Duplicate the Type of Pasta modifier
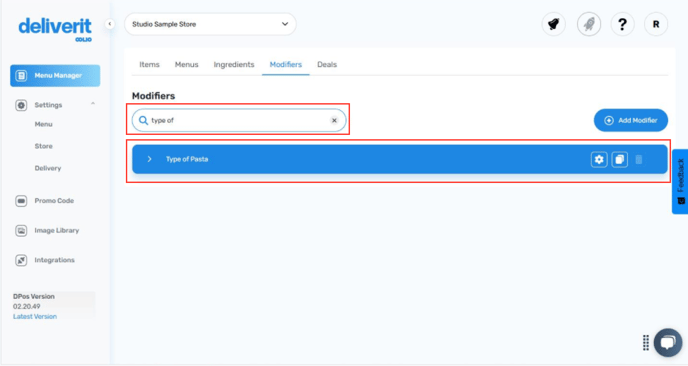The image size is (688, 366). pyautogui.click(x=620, y=159)
